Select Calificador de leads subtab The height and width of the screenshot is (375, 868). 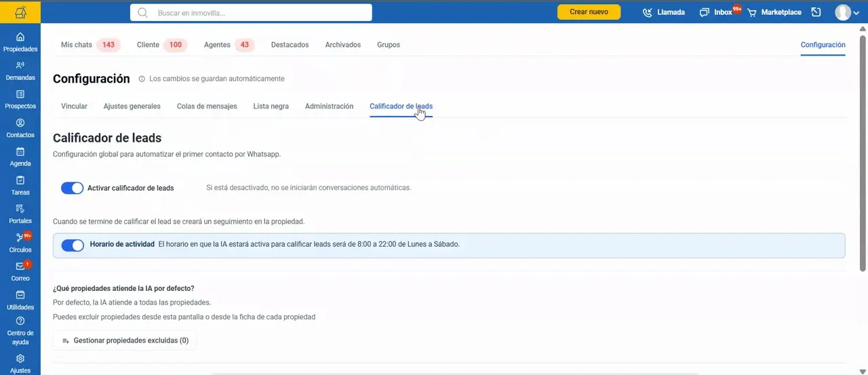pyautogui.click(x=401, y=106)
